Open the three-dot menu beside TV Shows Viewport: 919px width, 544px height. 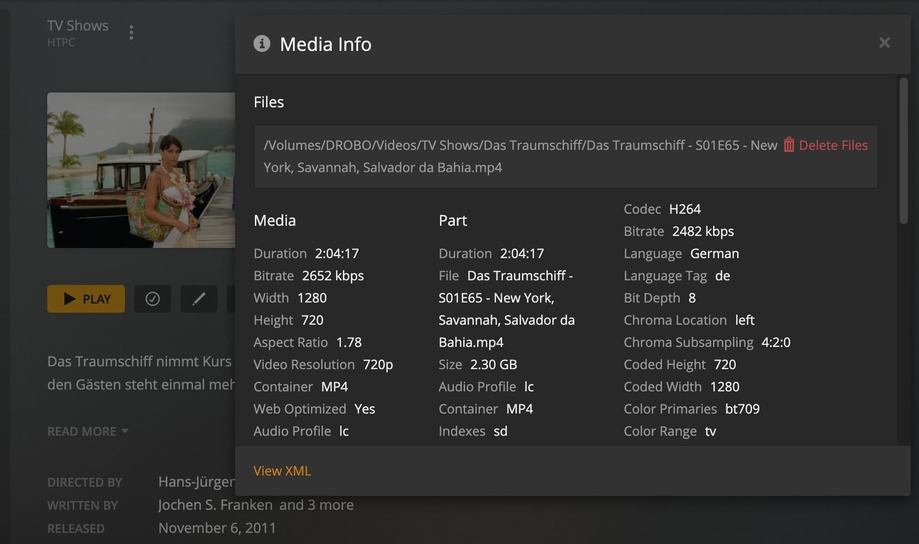131,33
